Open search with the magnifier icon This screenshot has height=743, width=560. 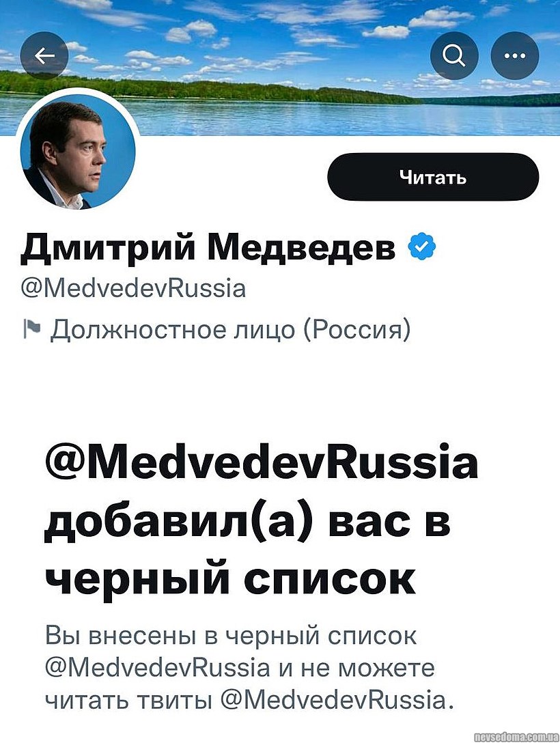click(x=455, y=56)
